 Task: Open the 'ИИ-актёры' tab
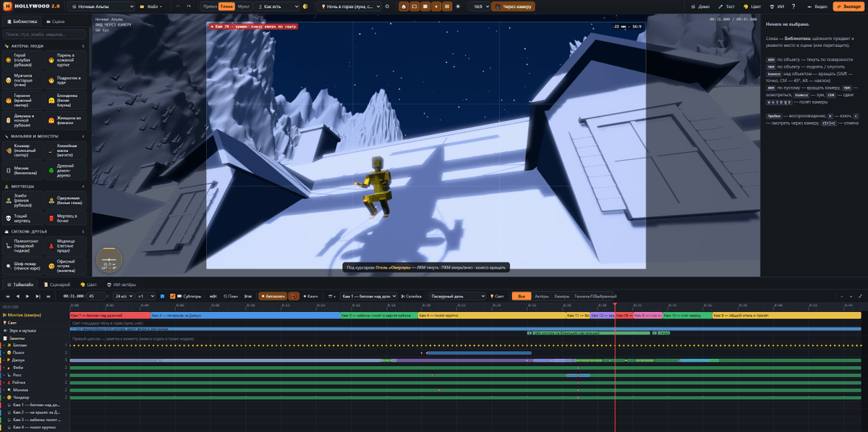(x=121, y=284)
